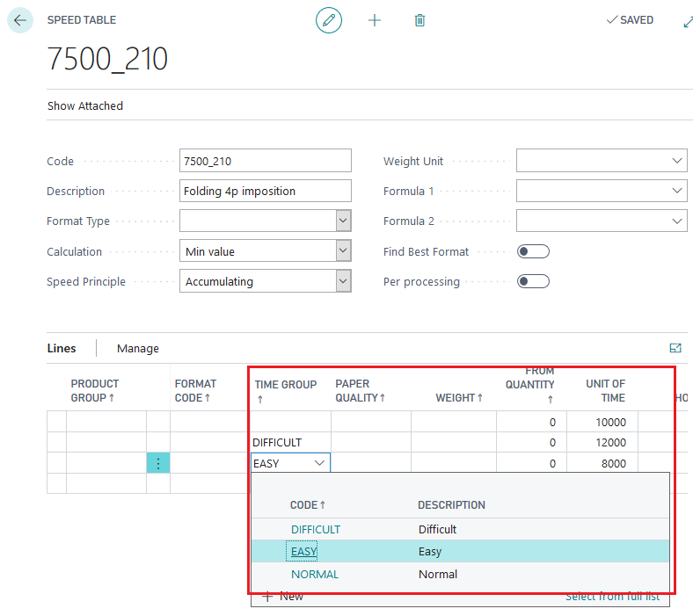Click the expand page arrow icon

click(687, 21)
